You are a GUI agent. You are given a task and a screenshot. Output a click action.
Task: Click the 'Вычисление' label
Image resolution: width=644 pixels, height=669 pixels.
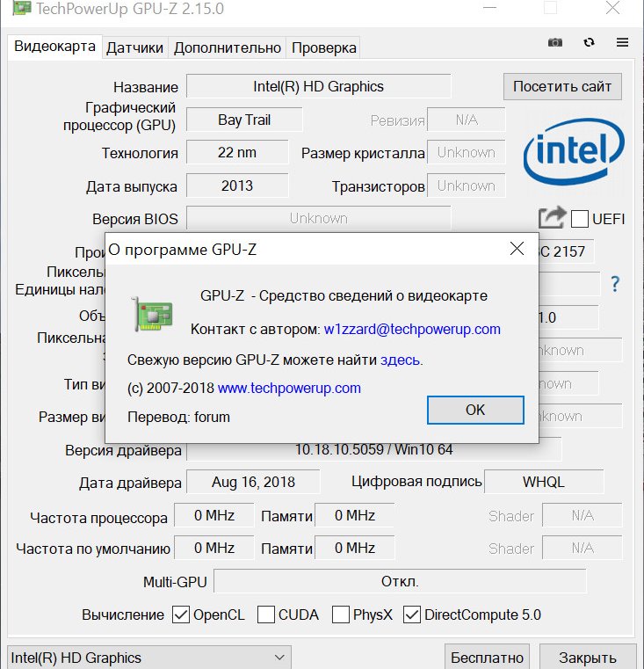click(x=123, y=614)
